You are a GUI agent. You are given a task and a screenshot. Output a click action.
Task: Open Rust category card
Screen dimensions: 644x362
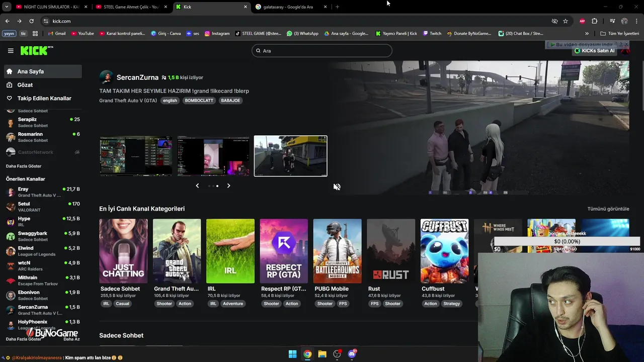tap(391, 251)
